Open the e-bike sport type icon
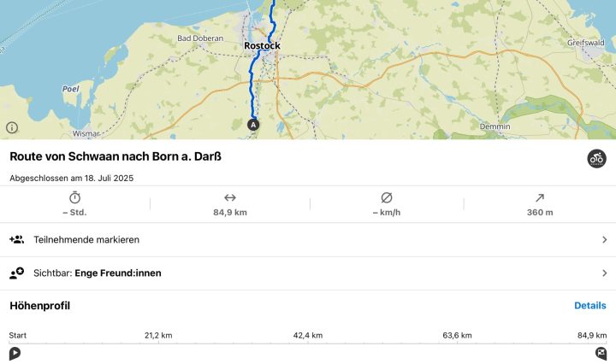 click(x=596, y=159)
